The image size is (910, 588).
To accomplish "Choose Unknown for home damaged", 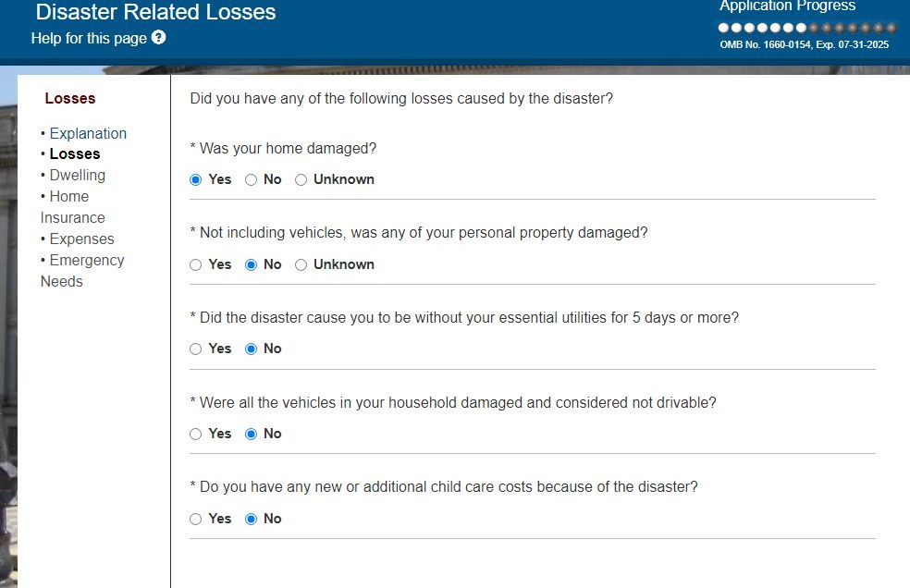I will (x=301, y=180).
